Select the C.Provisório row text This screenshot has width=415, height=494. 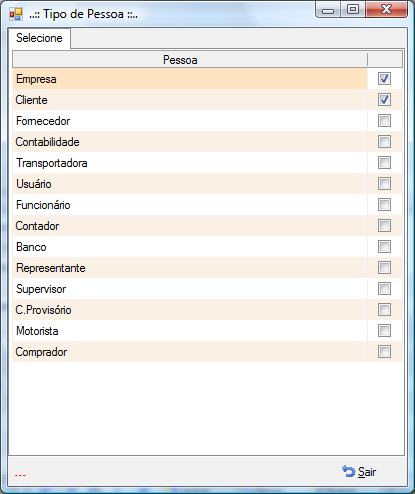(x=43, y=310)
